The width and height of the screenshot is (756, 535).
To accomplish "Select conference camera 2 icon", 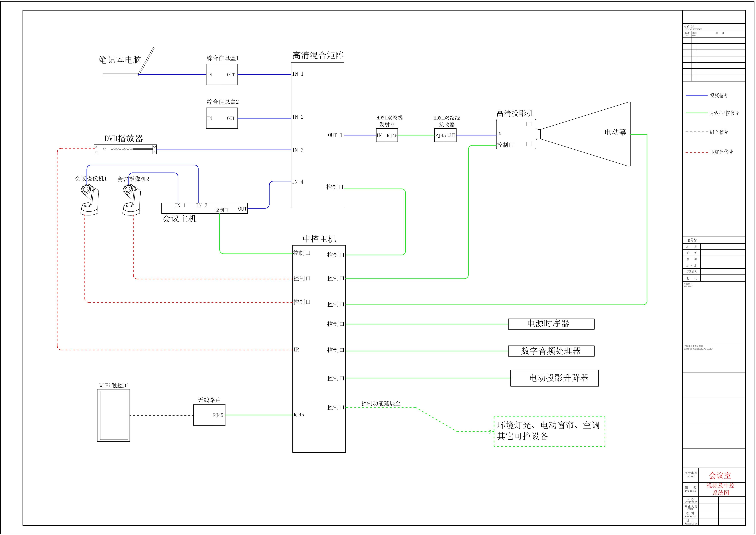I will 131,200.
